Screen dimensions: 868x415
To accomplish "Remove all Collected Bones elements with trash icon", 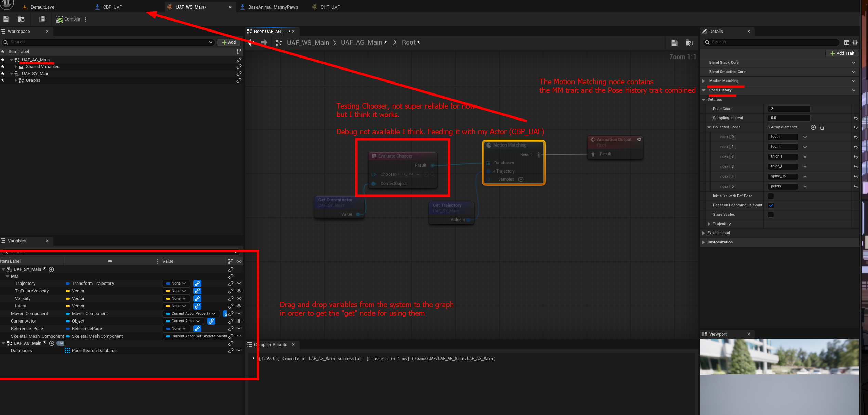I will pos(822,127).
